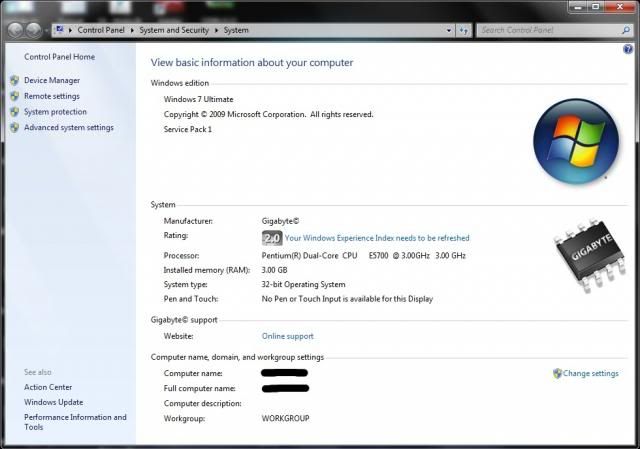The width and height of the screenshot is (640, 449).
Task: Click the back navigation arrow button
Action: (x=13, y=30)
